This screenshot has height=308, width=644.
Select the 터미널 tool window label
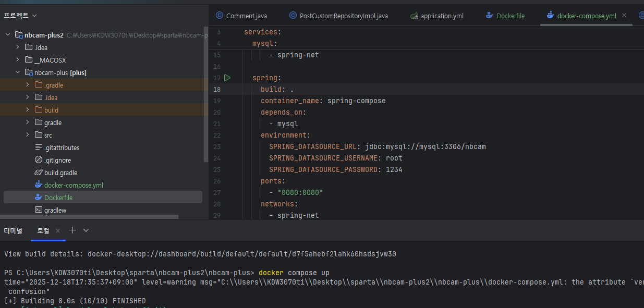pyautogui.click(x=13, y=230)
